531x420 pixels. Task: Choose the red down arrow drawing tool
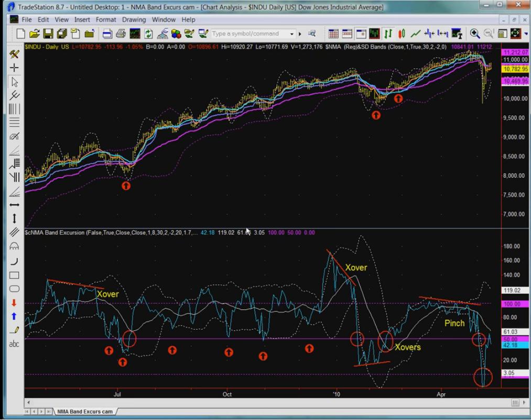(x=14, y=303)
